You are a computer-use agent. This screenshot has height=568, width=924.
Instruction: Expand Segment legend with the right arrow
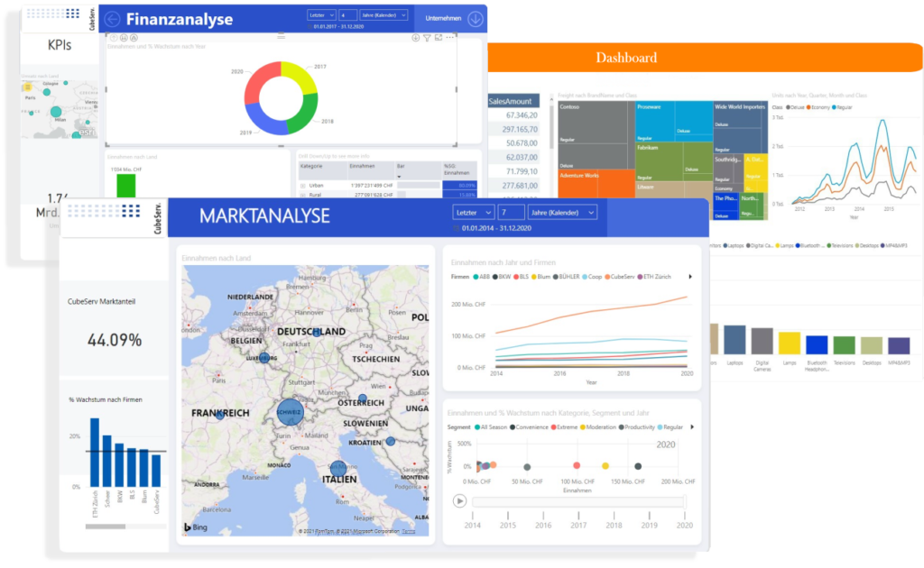(692, 427)
